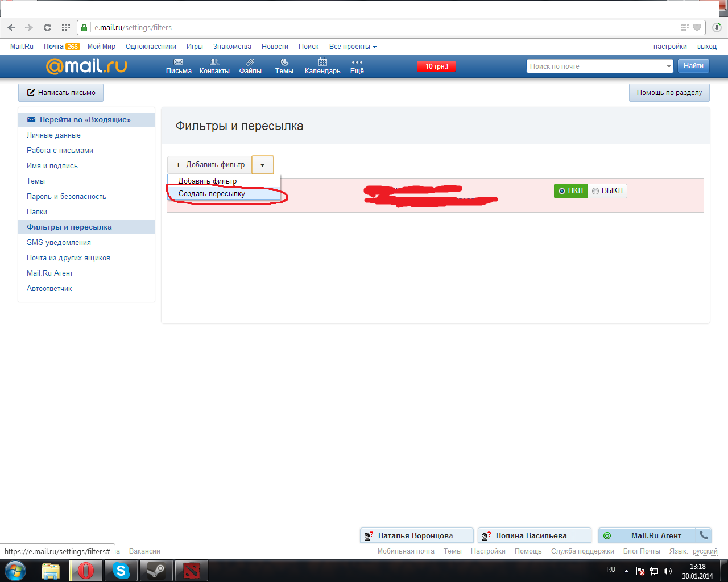Click Помощь по разделу button
This screenshot has width=728, height=582.
[x=669, y=93]
